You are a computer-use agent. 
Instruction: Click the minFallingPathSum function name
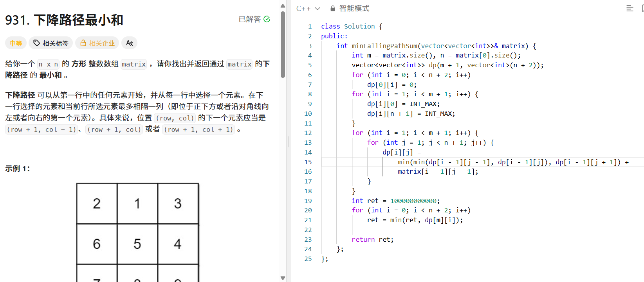point(384,46)
